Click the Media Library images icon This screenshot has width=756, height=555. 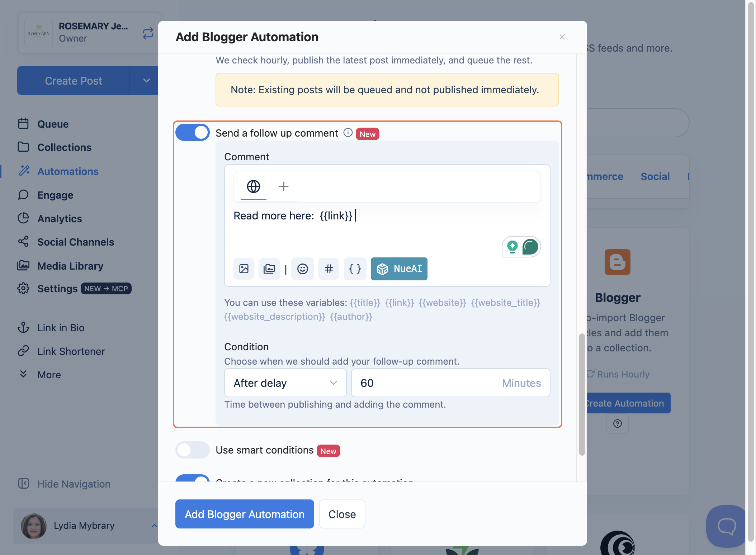pyautogui.click(x=23, y=266)
